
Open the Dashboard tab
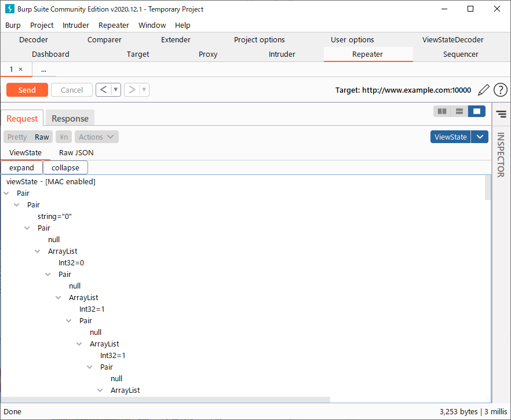pos(50,54)
